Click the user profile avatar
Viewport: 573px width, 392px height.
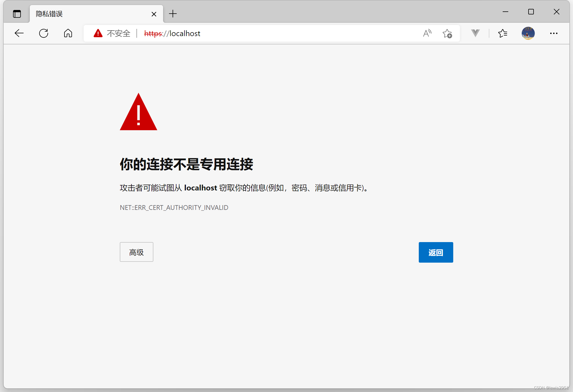click(528, 33)
